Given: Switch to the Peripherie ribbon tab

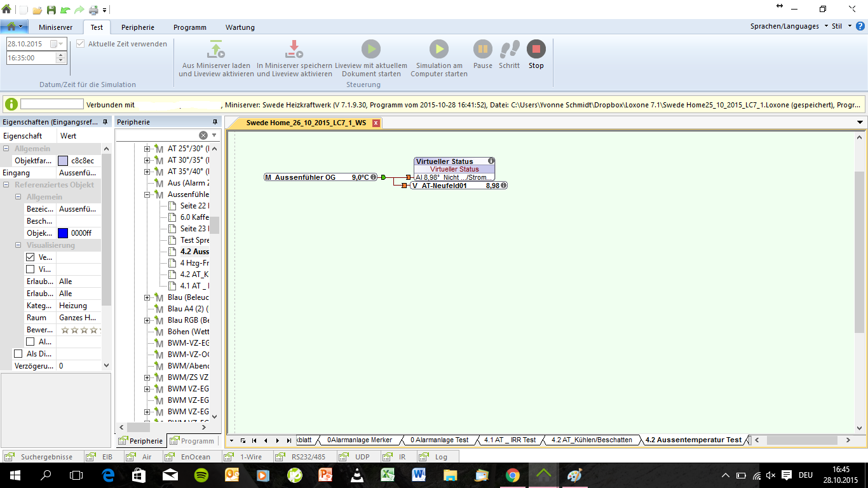Looking at the screenshot, I should pos(138,27).
